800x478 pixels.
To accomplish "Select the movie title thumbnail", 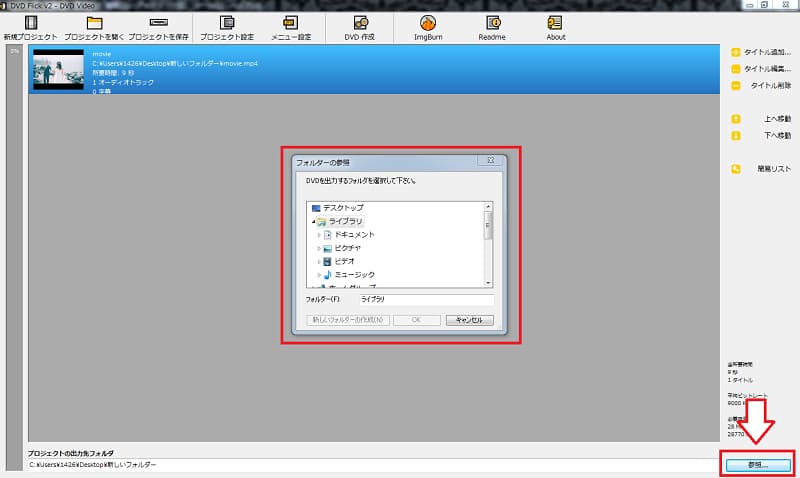I will click(x=58, y=70).
